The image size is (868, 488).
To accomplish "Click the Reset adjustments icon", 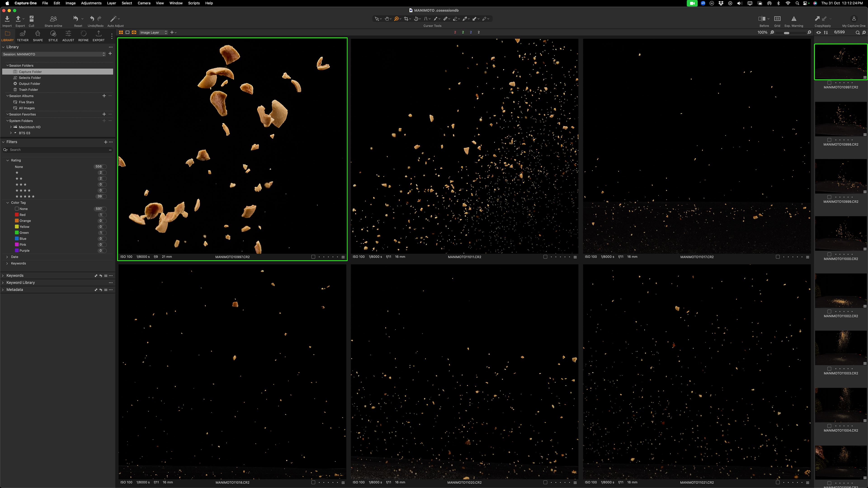I will pos(76,19).
